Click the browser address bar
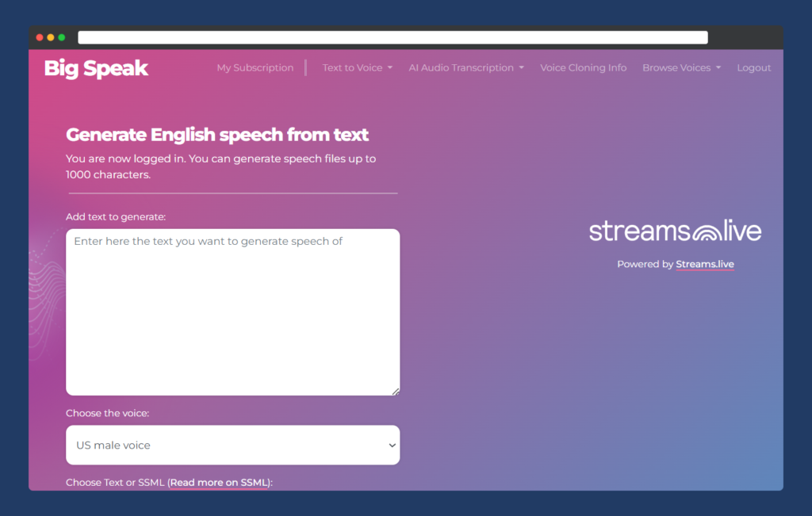This screenshot has height=516, width=812. (393, 37)
